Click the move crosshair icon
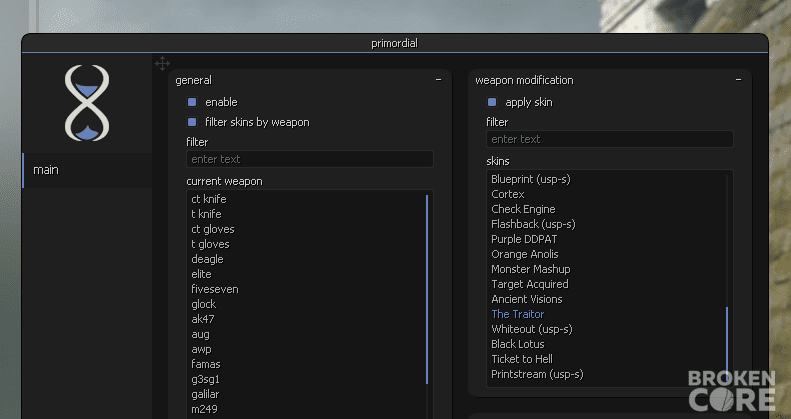791x419 pixels. click(162, 64)
